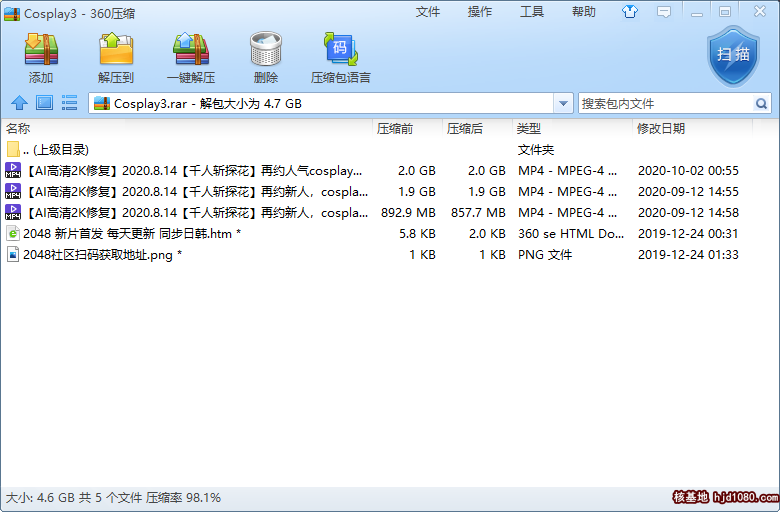This screenshot has height=512, width=780.
Task: Click the 添加 (Add) toolbar icon
Action: 41,49
